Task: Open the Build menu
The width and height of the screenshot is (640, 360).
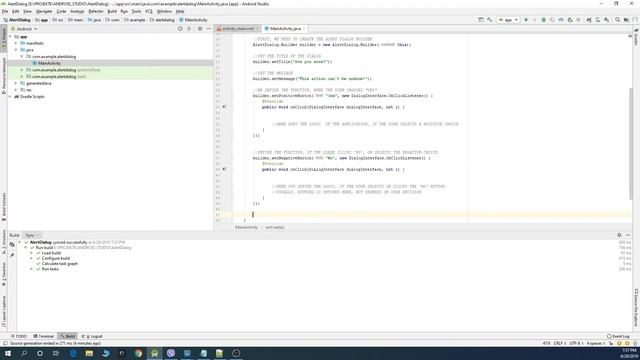Action: tap(112, 11)
